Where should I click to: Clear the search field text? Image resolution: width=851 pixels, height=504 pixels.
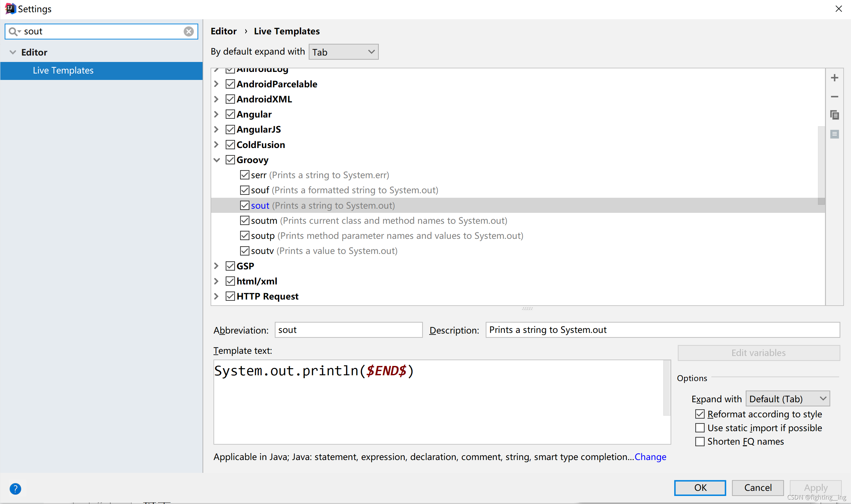[x=189, y=31]
